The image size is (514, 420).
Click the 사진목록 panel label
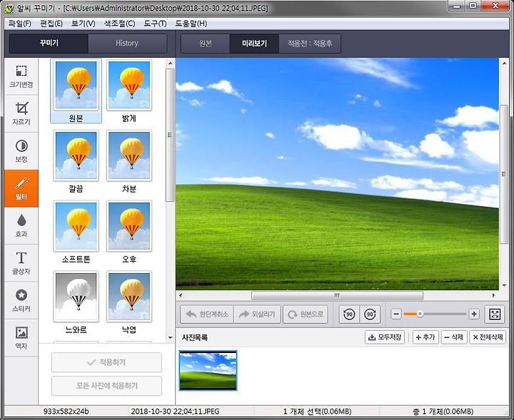pos(195,337)
